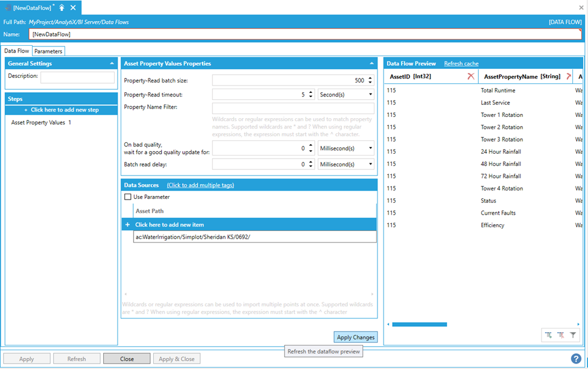Screen dimensions: 588x369
Task: Click the Property Name Filter input field
Action: point(293,109)
